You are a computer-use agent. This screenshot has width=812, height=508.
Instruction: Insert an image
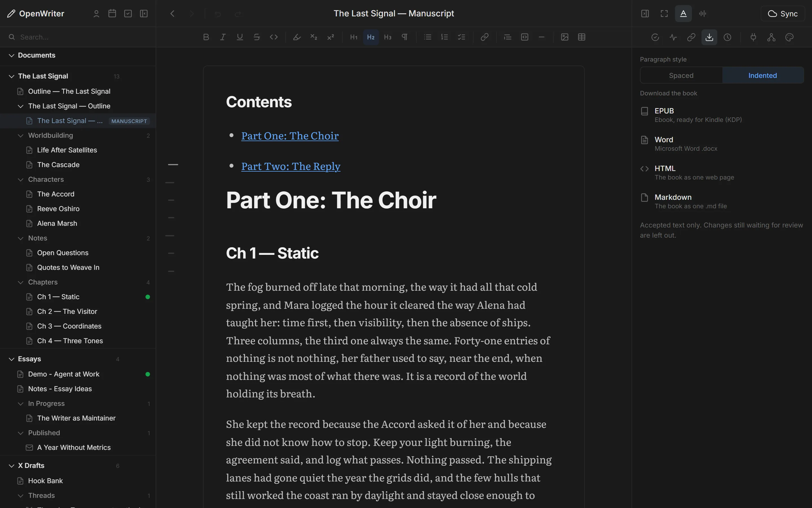click(565, 37)
